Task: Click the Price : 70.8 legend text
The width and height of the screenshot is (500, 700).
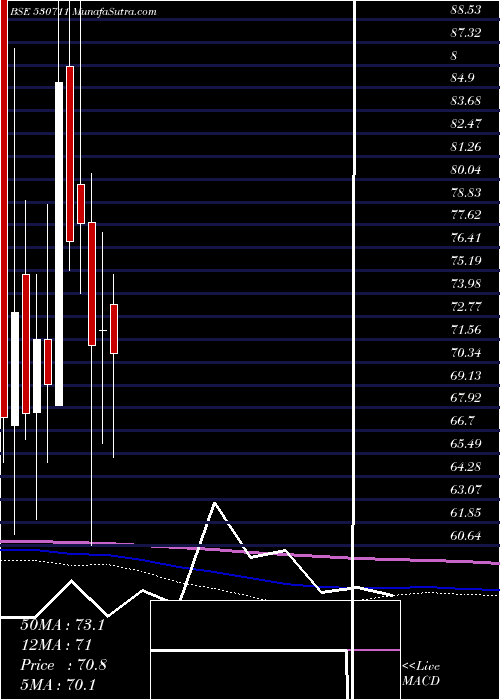Action: click(x=63, y=665)
